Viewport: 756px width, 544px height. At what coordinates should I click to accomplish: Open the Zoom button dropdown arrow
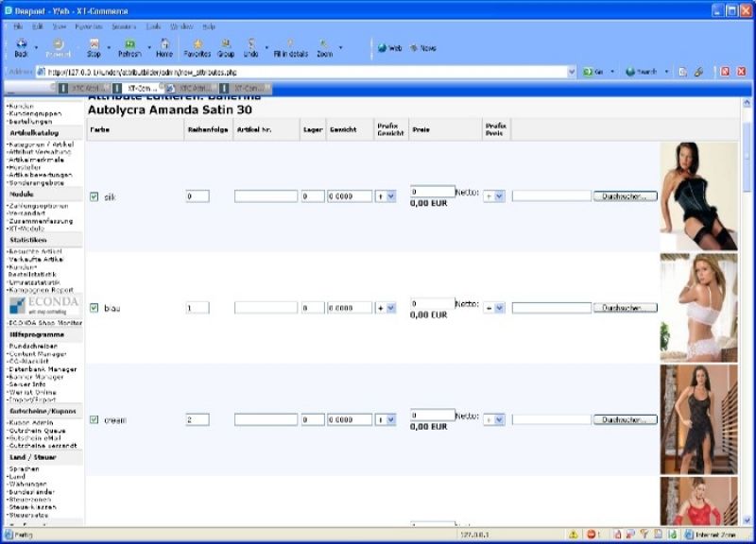(x=341, y=48)
